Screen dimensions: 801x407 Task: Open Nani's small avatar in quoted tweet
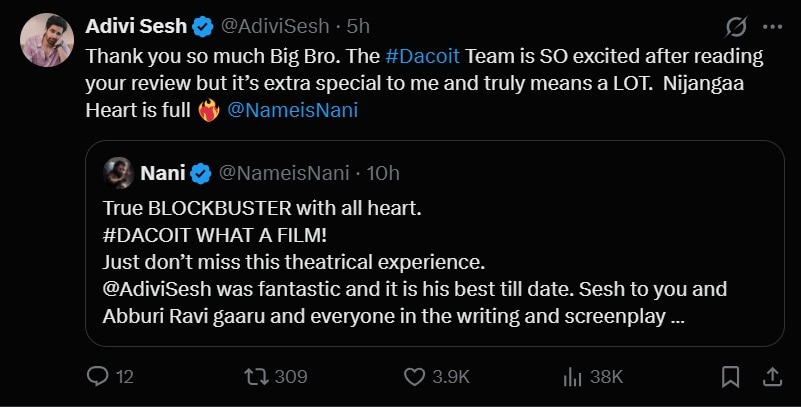(118, 173)
